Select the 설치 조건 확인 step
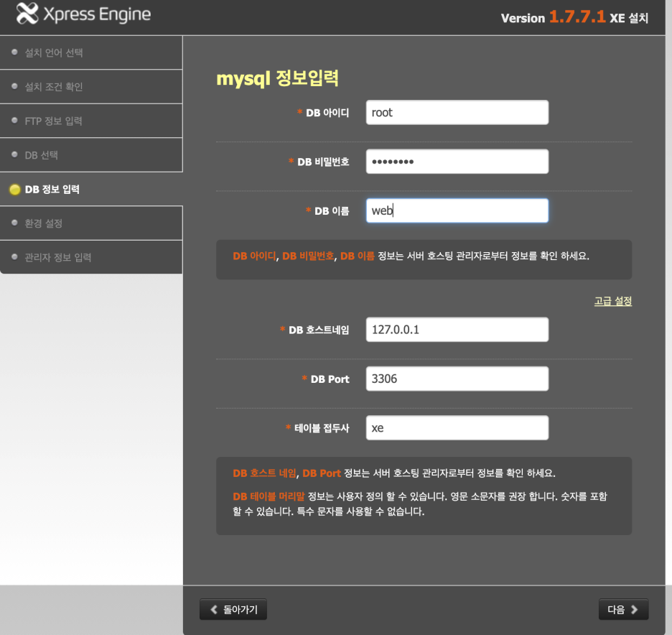Viewport: 672px width, 635px height. 91,87
